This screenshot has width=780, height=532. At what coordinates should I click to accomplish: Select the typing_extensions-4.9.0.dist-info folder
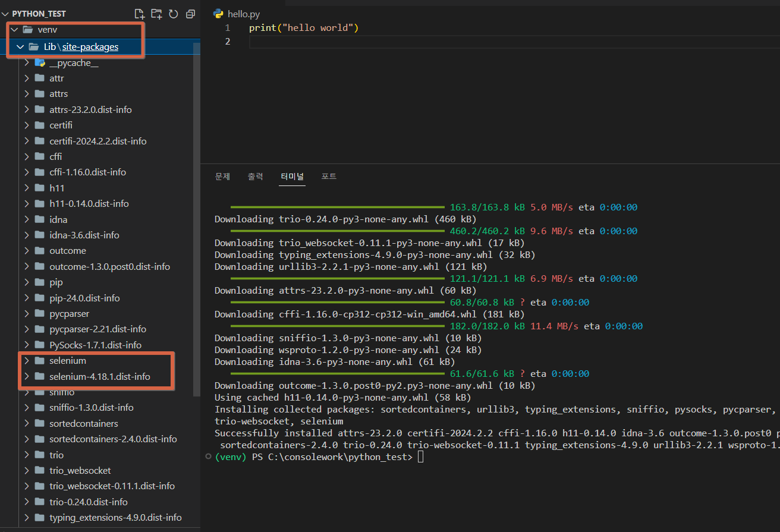point(116,517)
